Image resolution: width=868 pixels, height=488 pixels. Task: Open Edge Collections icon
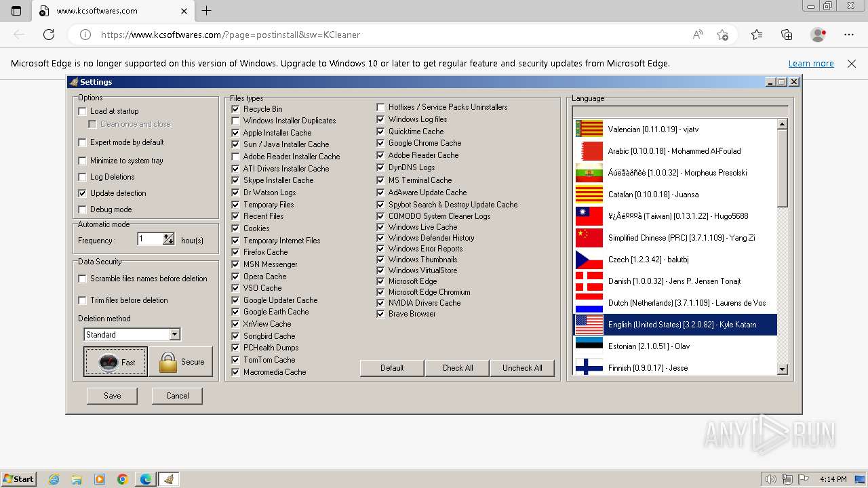pos(787,35)
